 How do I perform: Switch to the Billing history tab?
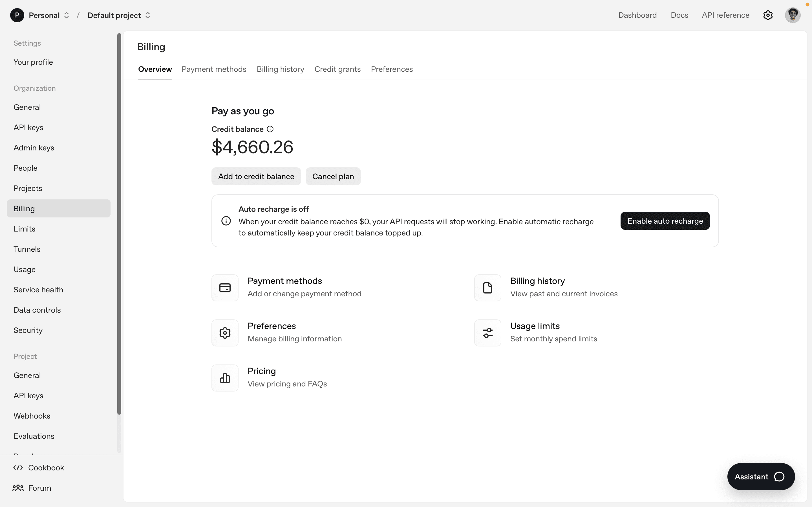pyautogui.click(x=280, y=69)
